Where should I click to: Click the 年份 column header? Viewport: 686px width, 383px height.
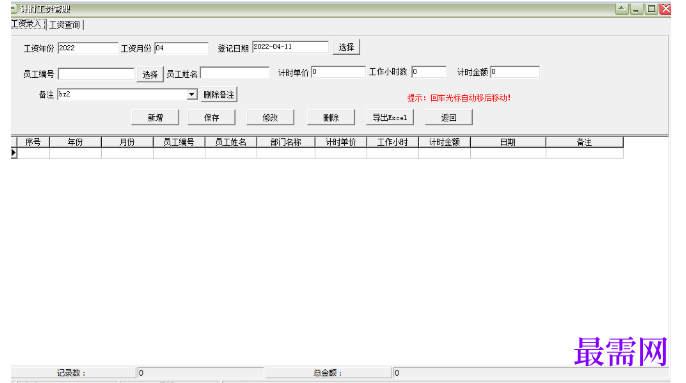(x=75, y=142)
